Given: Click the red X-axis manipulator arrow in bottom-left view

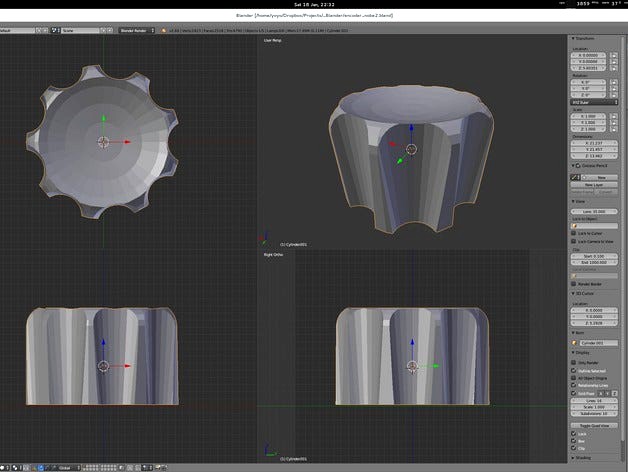Looking at the screenshot, I should point(127,366).
